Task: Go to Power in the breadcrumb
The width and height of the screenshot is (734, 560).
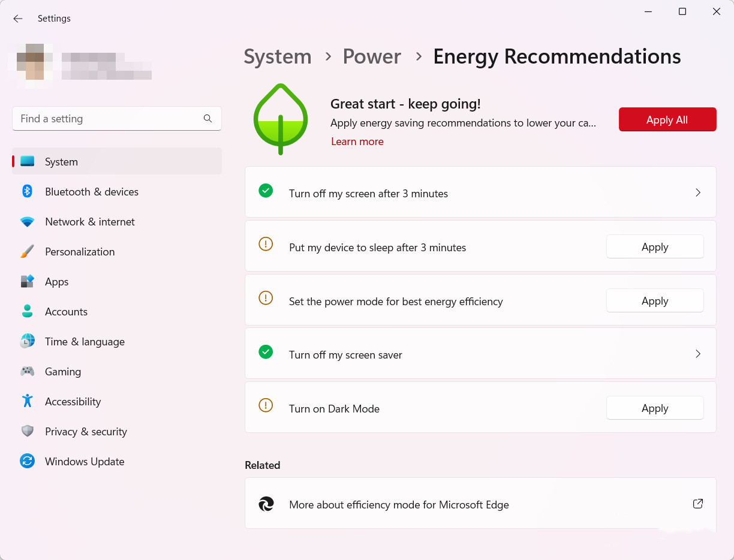Action: pyautogui.click(x=372, y=56)
